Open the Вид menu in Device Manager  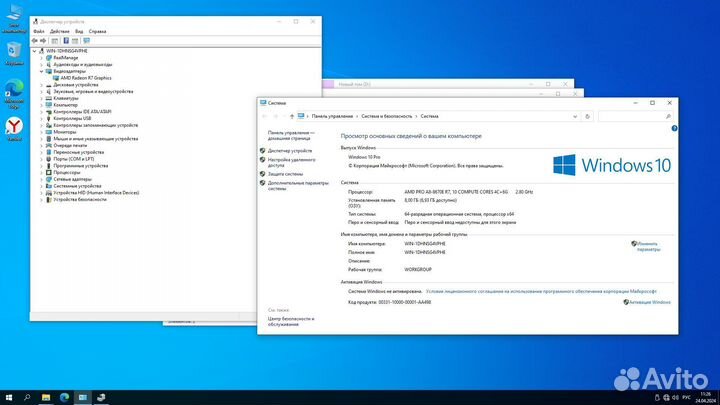[x=79, y=32]
